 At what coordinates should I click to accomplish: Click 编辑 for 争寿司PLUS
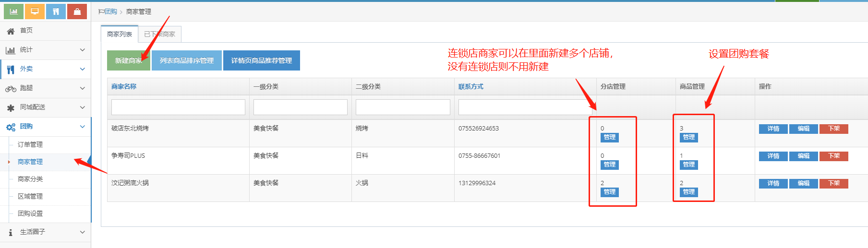point(803,156)
